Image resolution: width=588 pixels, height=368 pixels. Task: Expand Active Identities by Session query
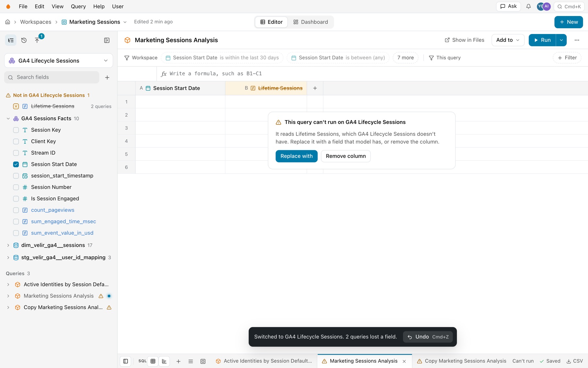tap(8, 285)
